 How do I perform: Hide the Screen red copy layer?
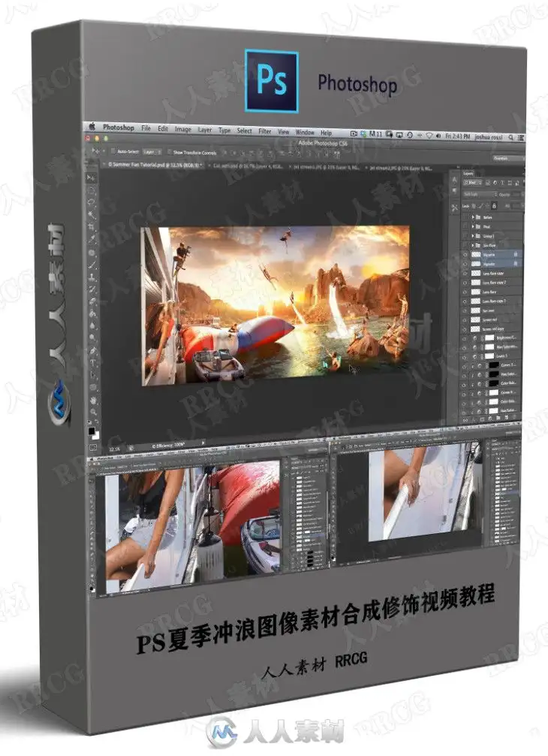pos(465,328)
